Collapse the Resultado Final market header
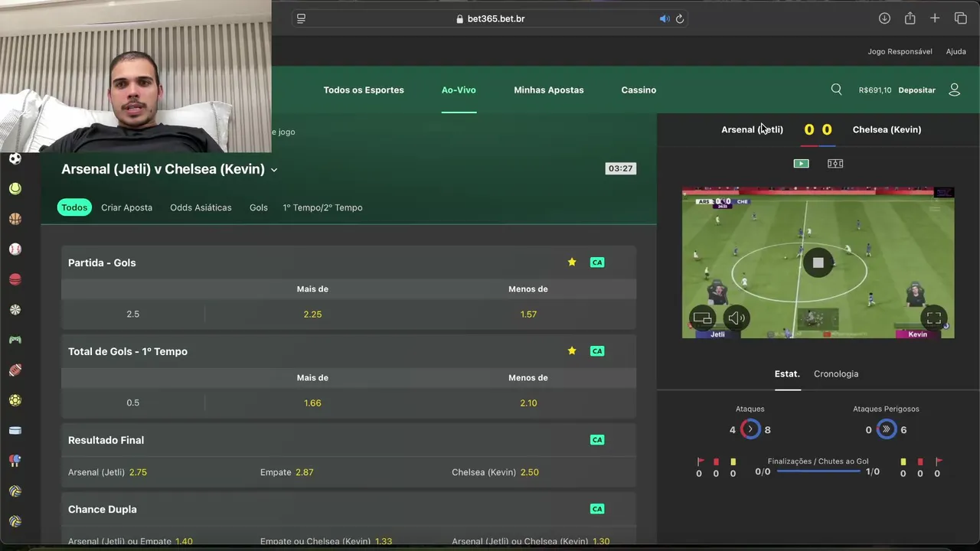The width and height of the screenshot is (980, 551). coord(348,440)
